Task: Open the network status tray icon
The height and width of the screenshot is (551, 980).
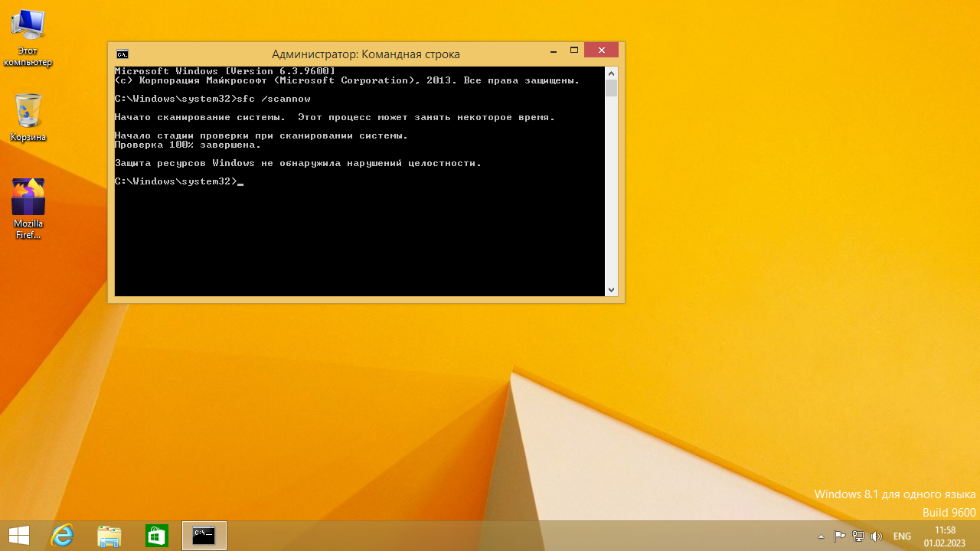Action: (x=858, y=536)
